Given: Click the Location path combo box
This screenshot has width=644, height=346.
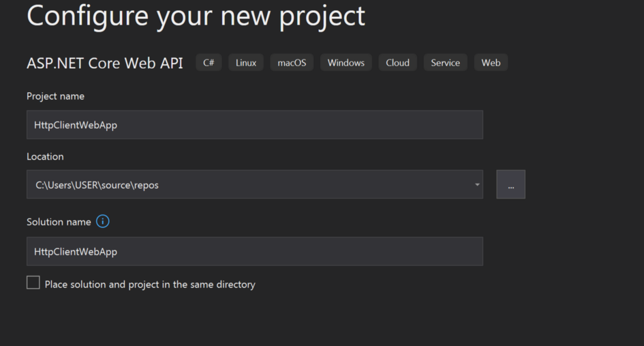Looking at the screenshot, I should coord(255,184).
